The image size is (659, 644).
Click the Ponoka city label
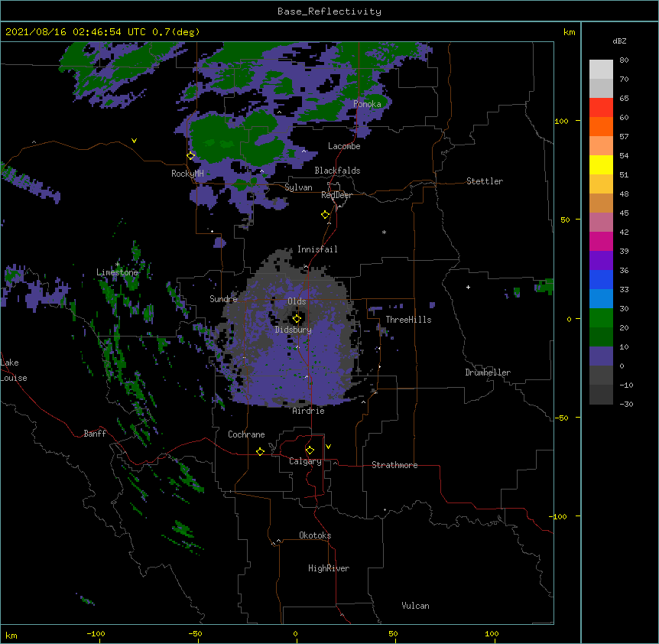point(367,104)
